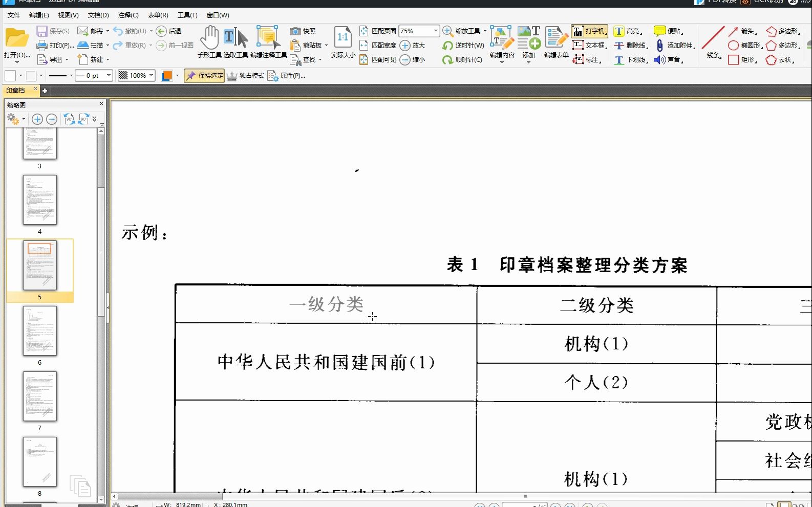Select the 声音 sound annotation tool

point(669,60)
